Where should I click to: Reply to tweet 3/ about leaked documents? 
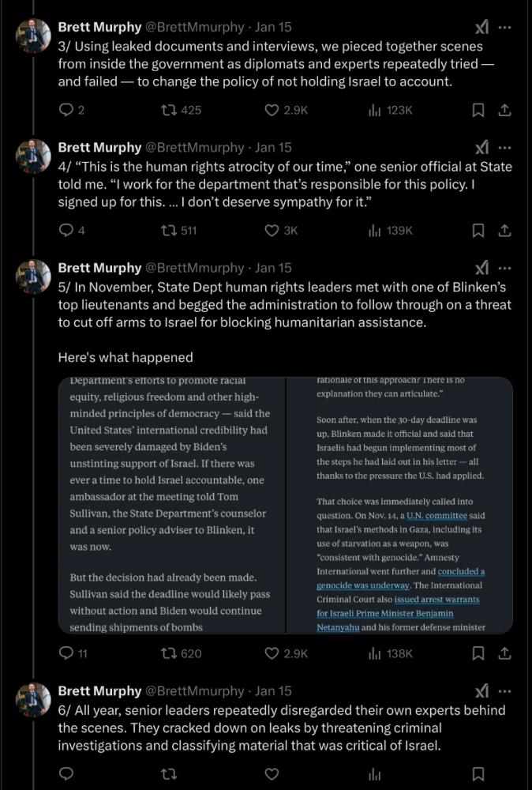pos(66,111)
